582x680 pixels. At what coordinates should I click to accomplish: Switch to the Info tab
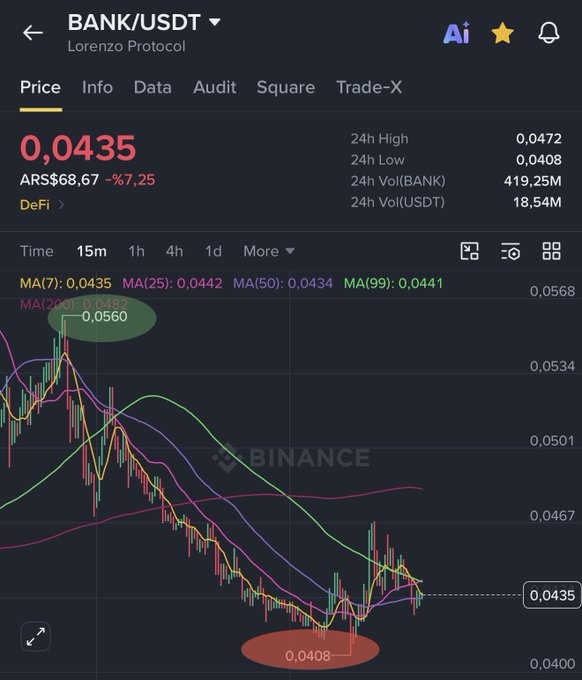(98, 87)
